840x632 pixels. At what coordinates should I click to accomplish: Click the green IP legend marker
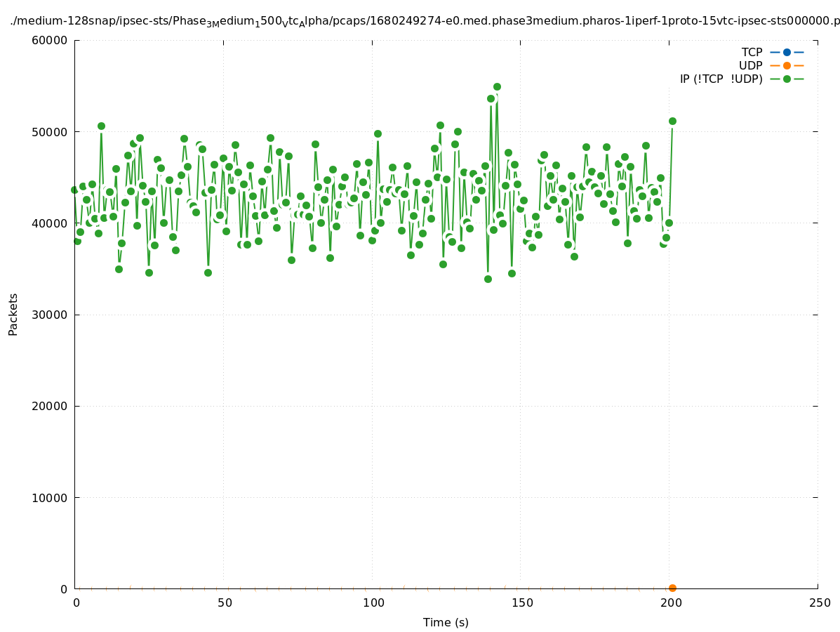[787, 79]
